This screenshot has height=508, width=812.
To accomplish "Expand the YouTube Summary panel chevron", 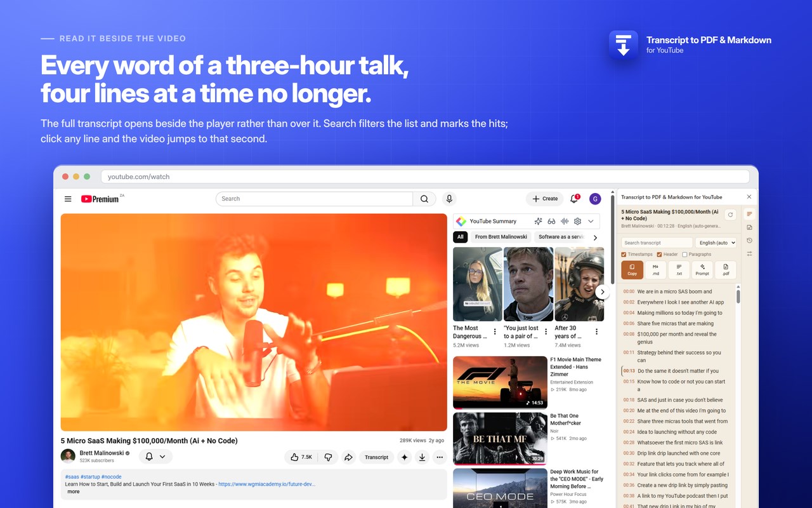I will [591, 221].
